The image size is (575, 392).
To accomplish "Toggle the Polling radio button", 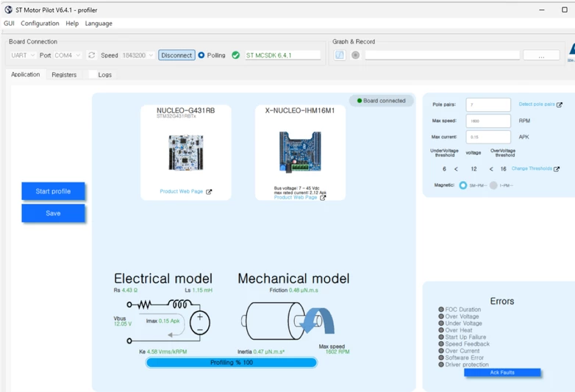I will [x=201, y=55].
